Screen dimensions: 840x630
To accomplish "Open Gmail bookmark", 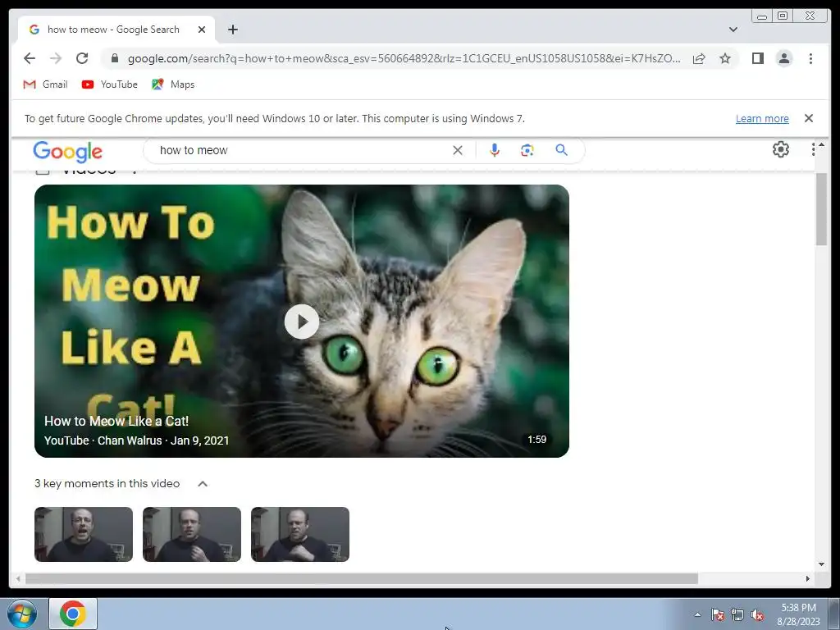I will tap(46, 84).
